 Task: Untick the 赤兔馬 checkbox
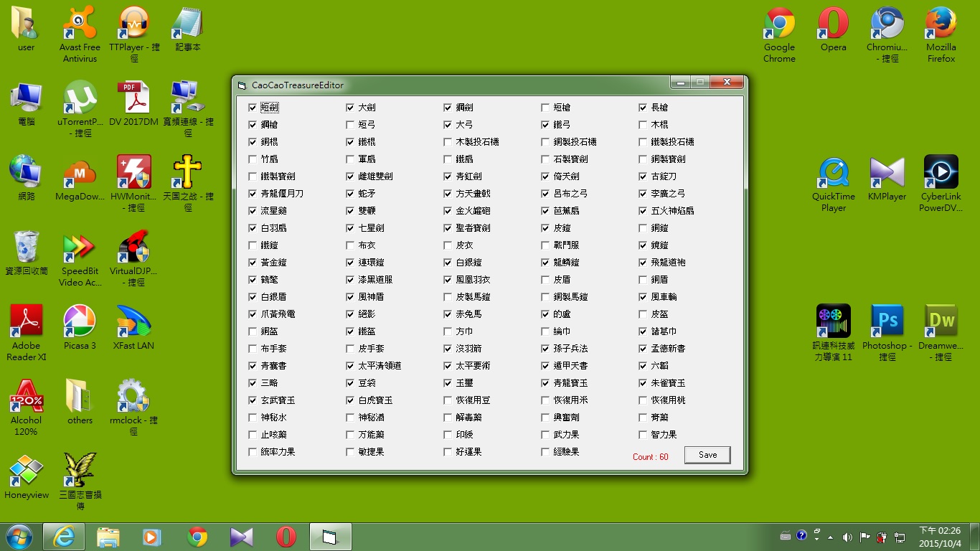click(448, 314)
